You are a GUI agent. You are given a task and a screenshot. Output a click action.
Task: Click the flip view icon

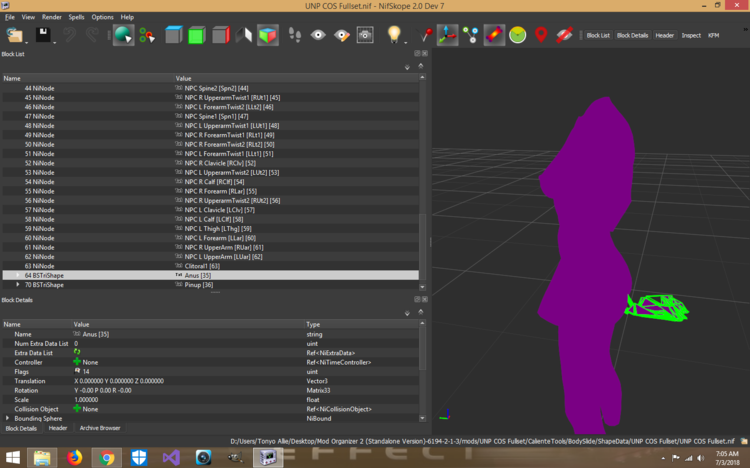coord(244,35)
